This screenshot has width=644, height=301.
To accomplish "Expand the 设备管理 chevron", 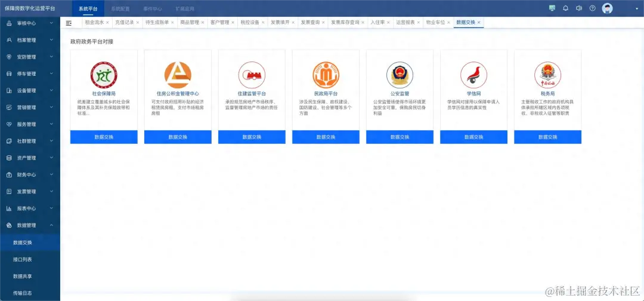I will click(x=51, y=90).
